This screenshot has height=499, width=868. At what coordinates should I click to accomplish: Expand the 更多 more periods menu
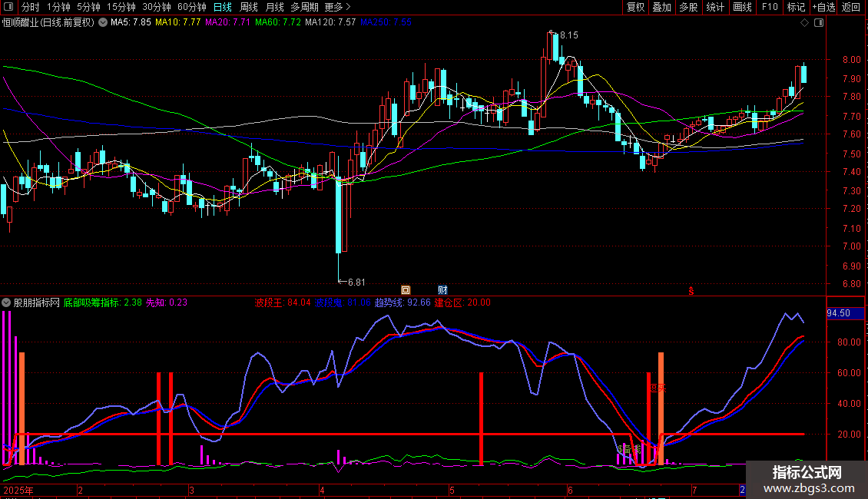pos(337,7)
